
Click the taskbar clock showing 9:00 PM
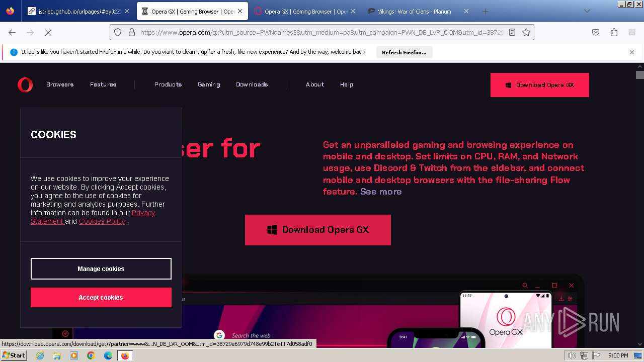618,355
